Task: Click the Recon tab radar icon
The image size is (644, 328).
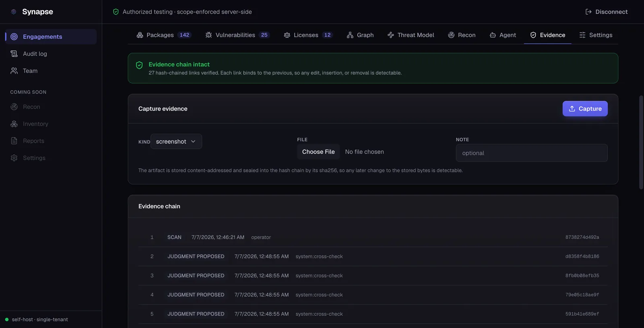Action: coord(451,35)
